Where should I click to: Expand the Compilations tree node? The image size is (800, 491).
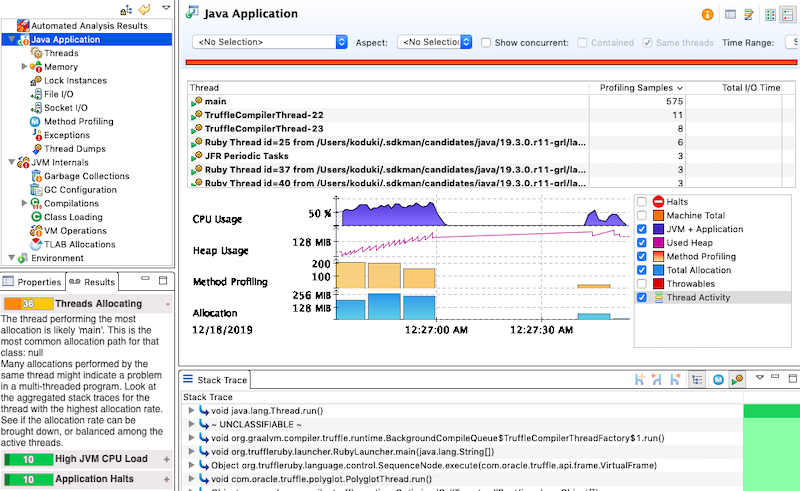23,203
